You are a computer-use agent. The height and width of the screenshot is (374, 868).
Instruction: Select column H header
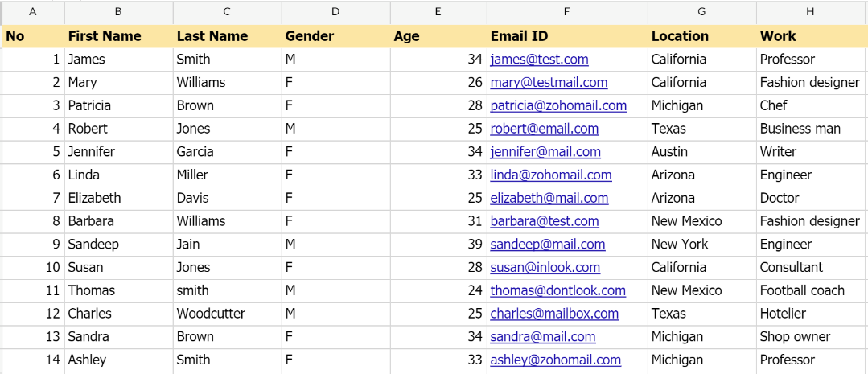810,12
